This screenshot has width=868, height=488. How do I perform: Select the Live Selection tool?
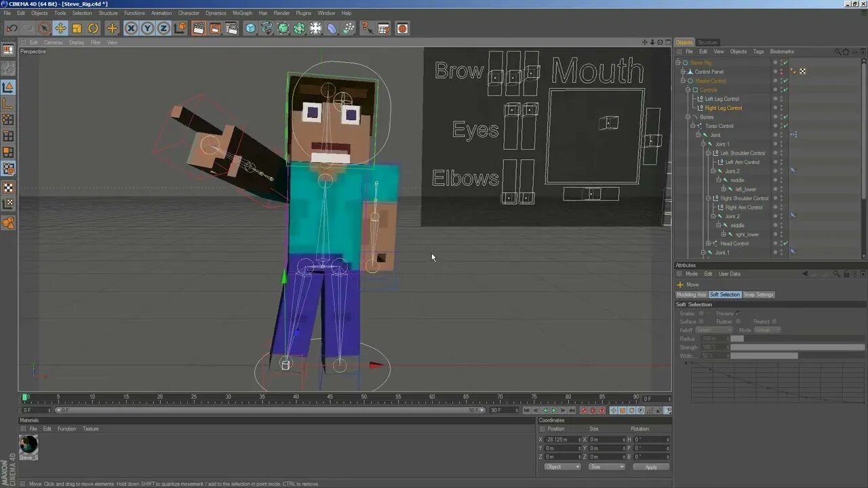pos(44,28)
